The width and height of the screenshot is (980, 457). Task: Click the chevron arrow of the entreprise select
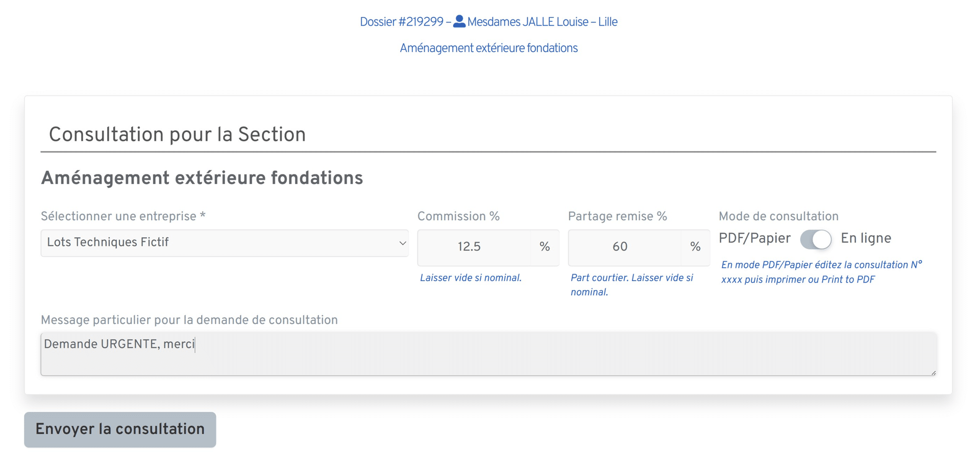click(x=402, y=243)
